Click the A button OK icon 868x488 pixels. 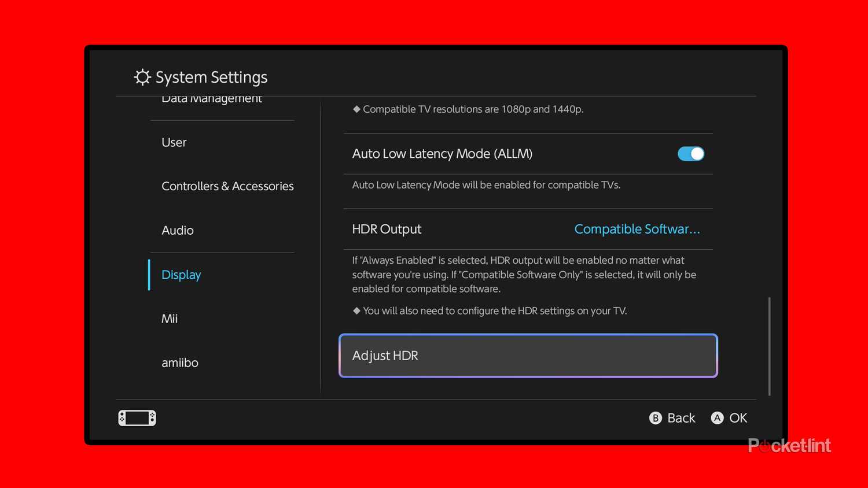[717, 417]
